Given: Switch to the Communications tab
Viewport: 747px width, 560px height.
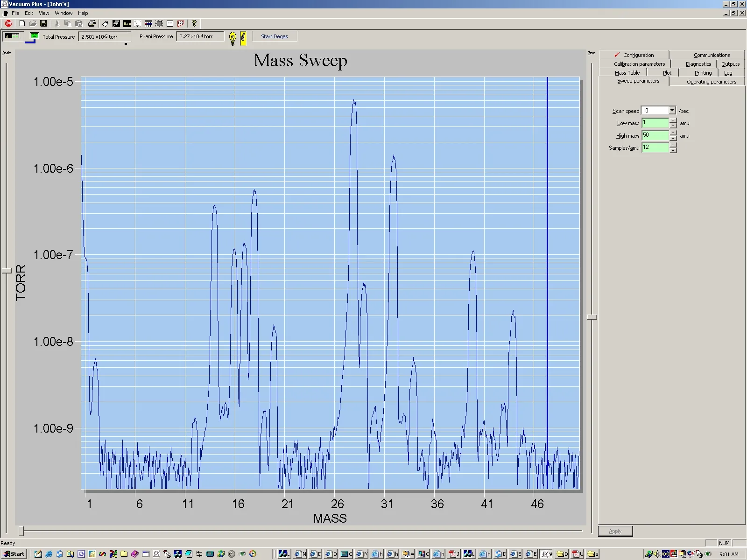Looking at the screenshot, I should click(708, 55).
